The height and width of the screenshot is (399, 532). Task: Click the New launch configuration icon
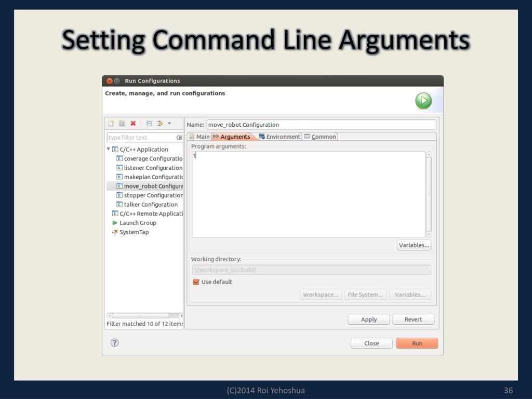click(111, 124)
